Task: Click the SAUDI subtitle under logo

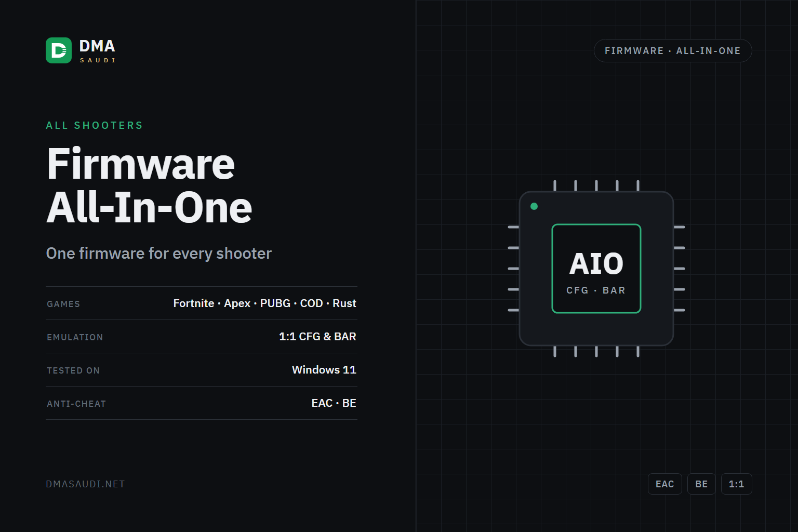Action: 98,60
